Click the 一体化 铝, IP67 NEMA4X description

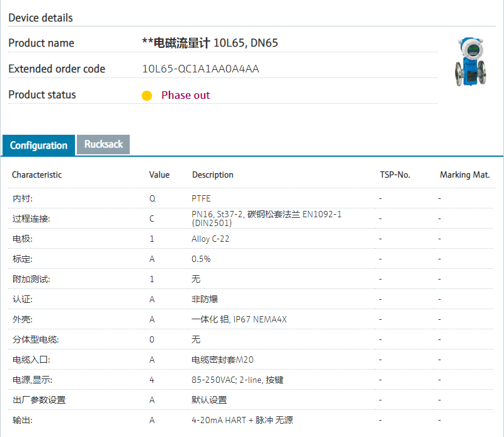tap(239, 319)
